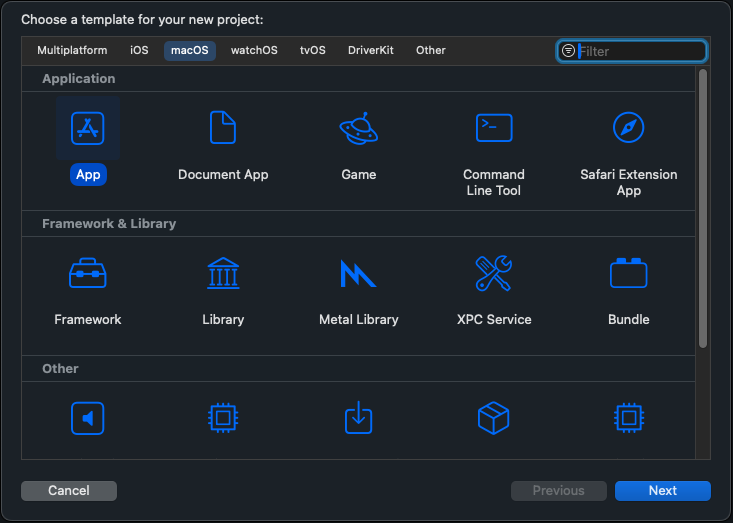The width and height of the screenshot is (733, 523).
Task: Click the "Other" section header
Action: point(60,369)
